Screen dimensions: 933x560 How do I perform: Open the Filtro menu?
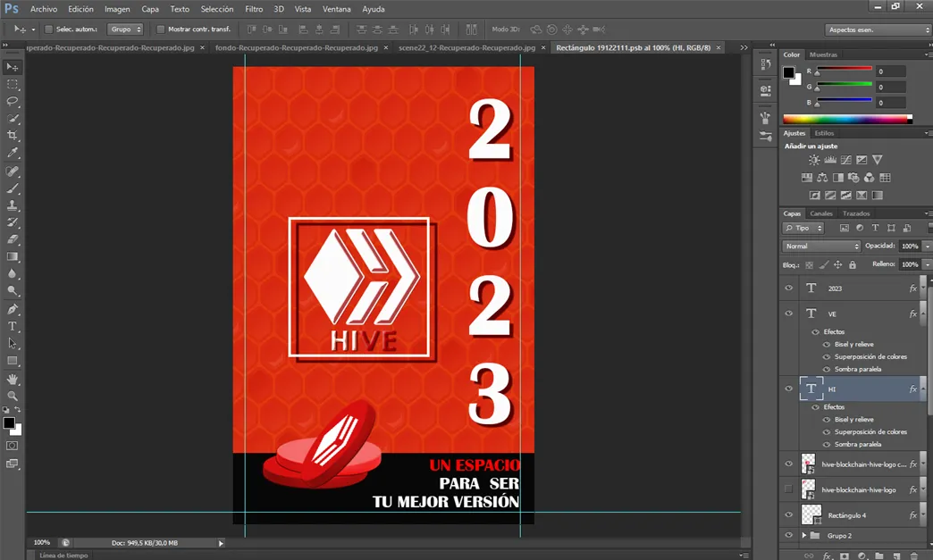254,9
